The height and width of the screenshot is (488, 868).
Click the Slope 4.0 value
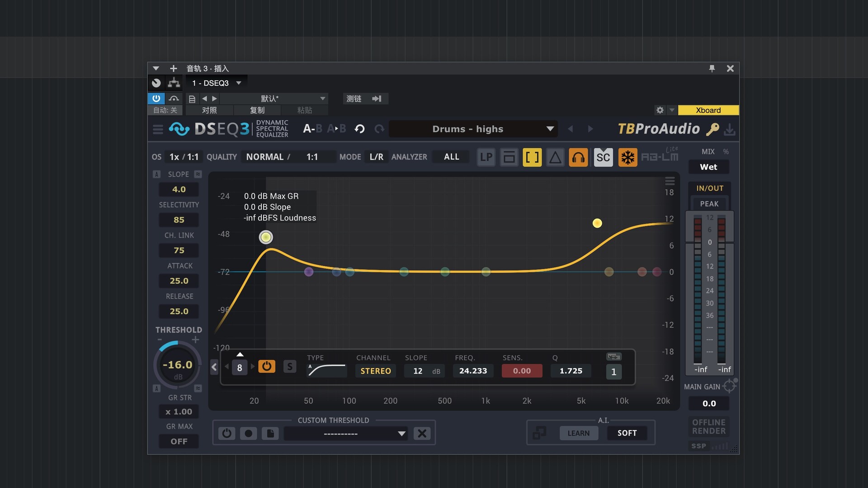[x=179, y=189]
